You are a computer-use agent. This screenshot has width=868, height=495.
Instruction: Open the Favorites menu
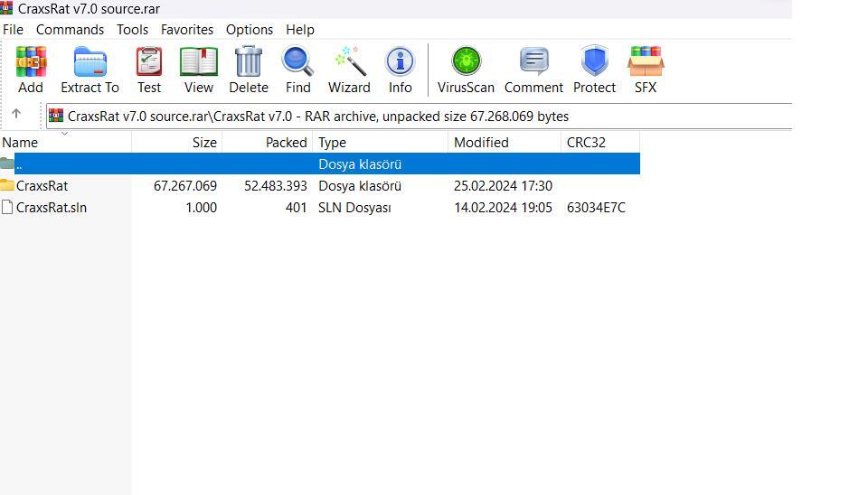click(x=187, y=29)
